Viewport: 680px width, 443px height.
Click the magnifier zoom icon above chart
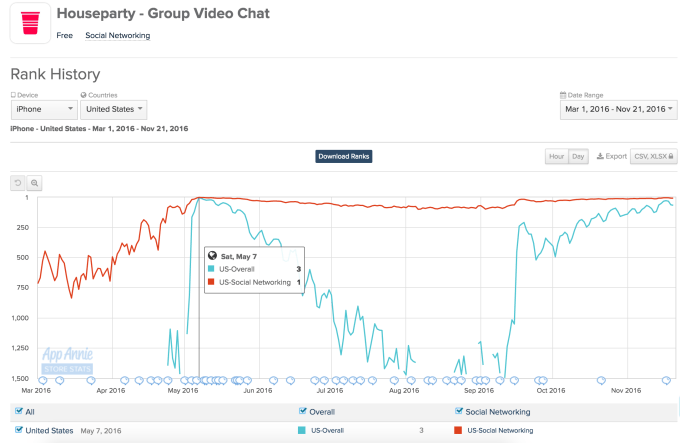click(34, 183)
